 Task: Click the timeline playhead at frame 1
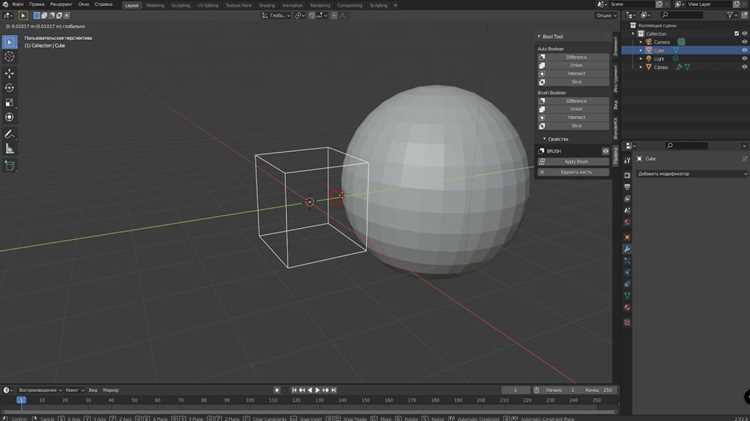point(22,400)
